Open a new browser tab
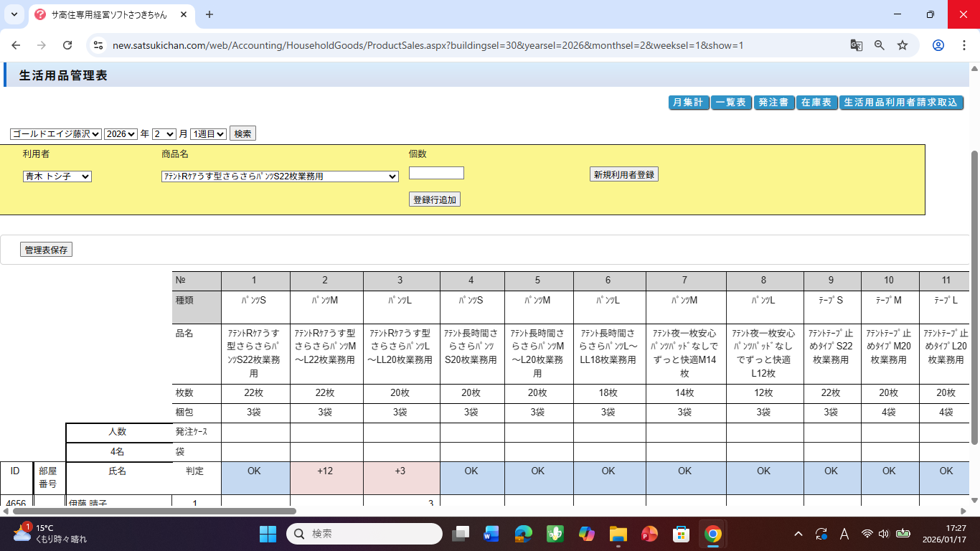 pyautogui.click(x=209, y=14)
